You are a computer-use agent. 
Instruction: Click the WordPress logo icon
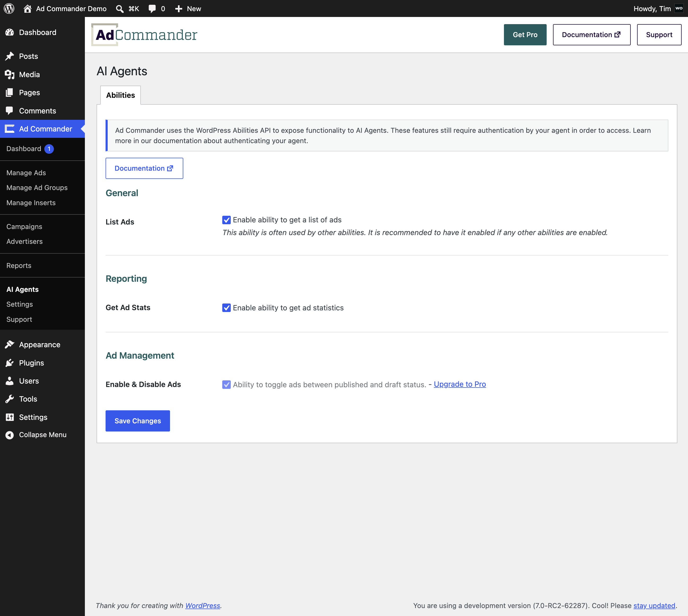pyautogui.click(x=9, y=8)
